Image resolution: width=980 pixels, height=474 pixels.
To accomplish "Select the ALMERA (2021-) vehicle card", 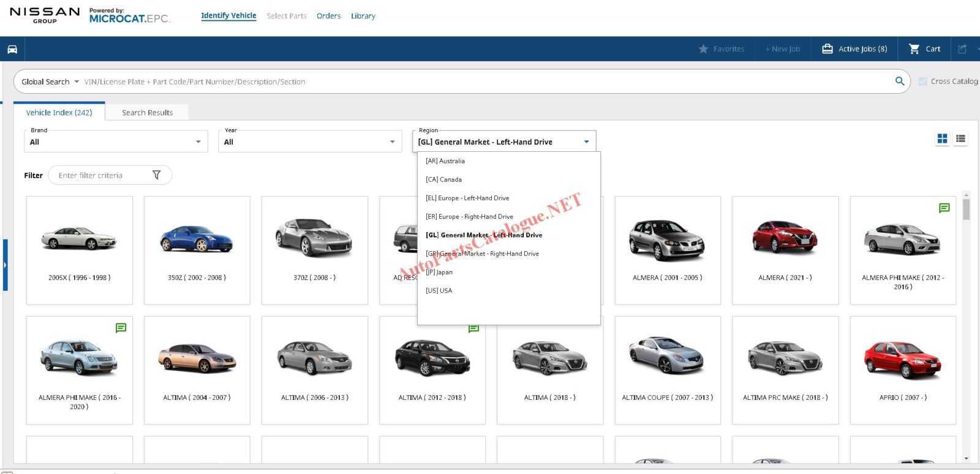I will pyautogui.click(x=785, y=250).
